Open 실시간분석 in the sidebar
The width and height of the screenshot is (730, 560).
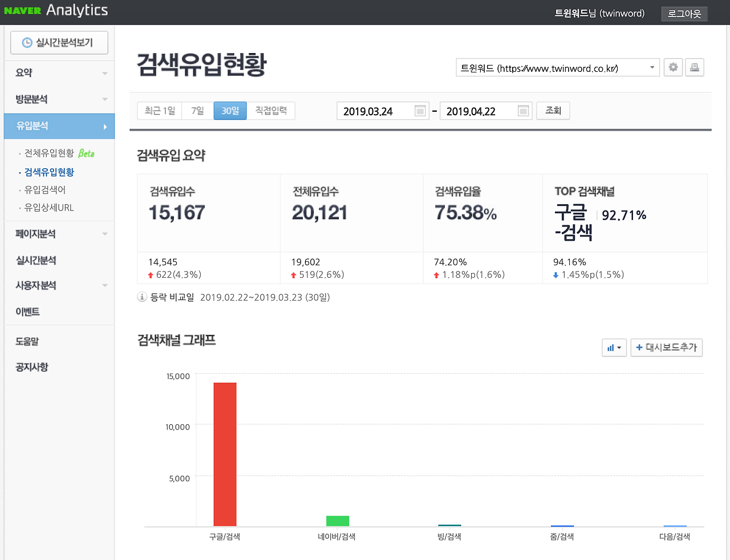[36, 260]
